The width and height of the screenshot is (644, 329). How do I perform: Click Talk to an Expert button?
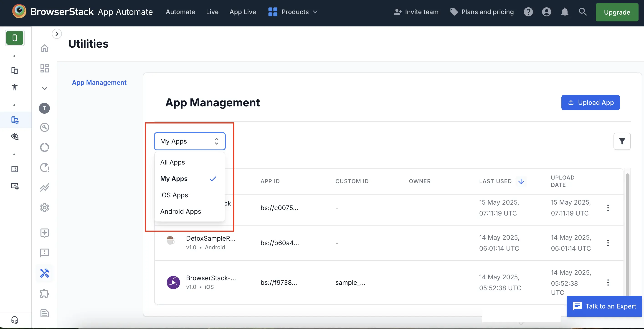pos(604,306)
